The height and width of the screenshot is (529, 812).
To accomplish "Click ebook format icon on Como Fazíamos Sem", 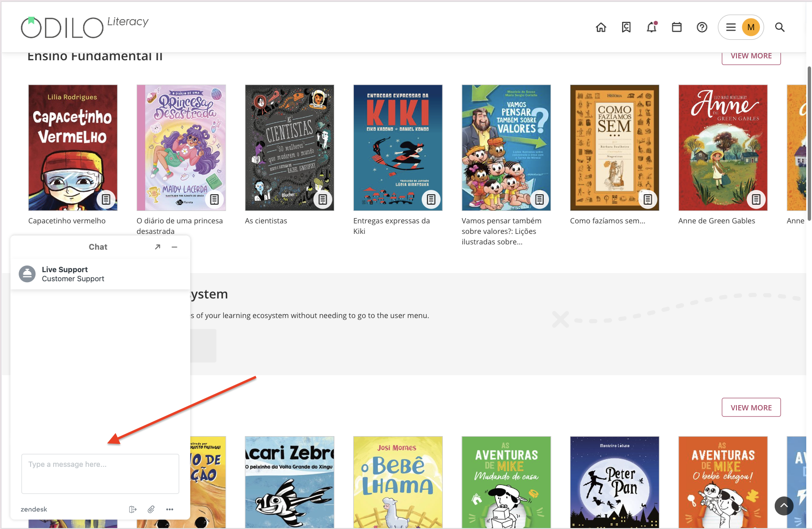I will point(648,199).
